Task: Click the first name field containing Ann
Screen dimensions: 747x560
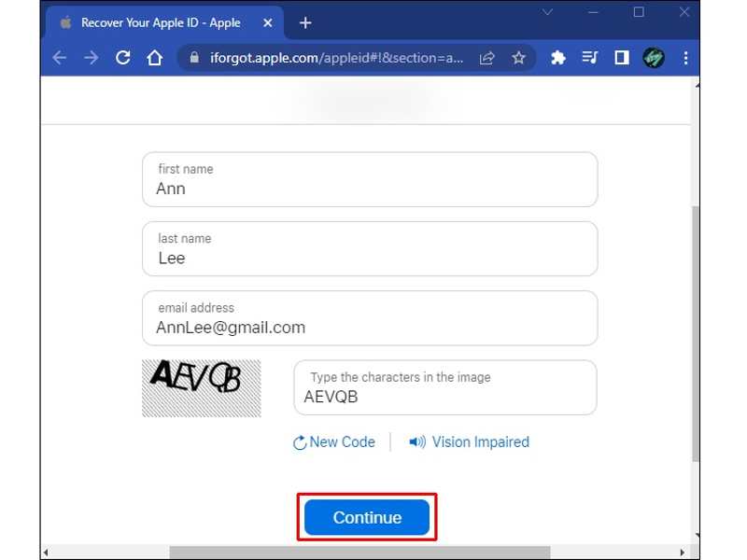Action: pos(370,179)
